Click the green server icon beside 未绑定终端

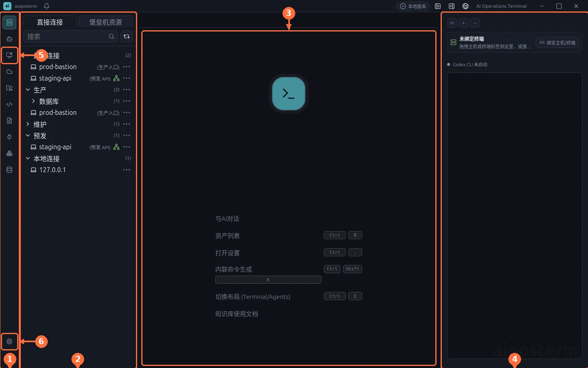pos(453,43)
